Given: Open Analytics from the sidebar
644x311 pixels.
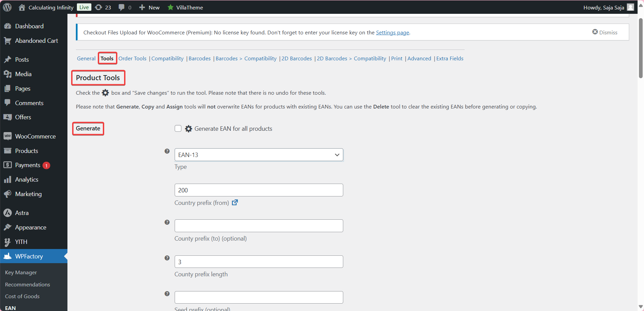Looking at the screenshot, I should pyautogui.click(x=26, y=179).
